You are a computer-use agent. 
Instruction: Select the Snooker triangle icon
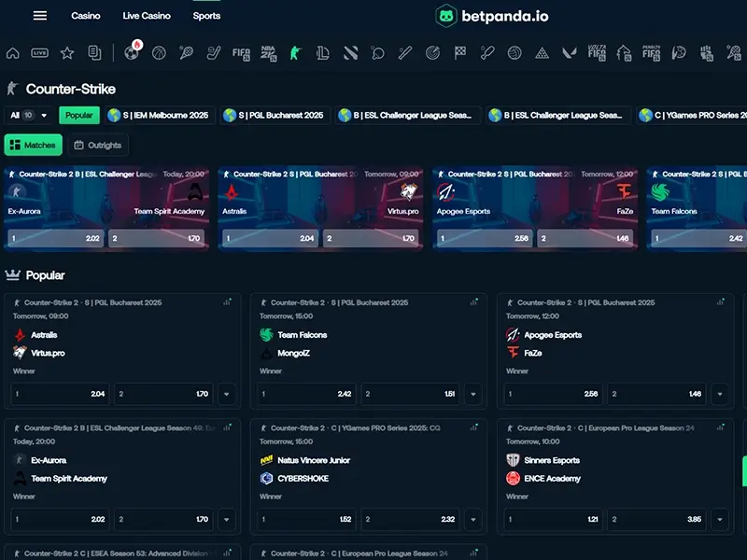[542, 53]
